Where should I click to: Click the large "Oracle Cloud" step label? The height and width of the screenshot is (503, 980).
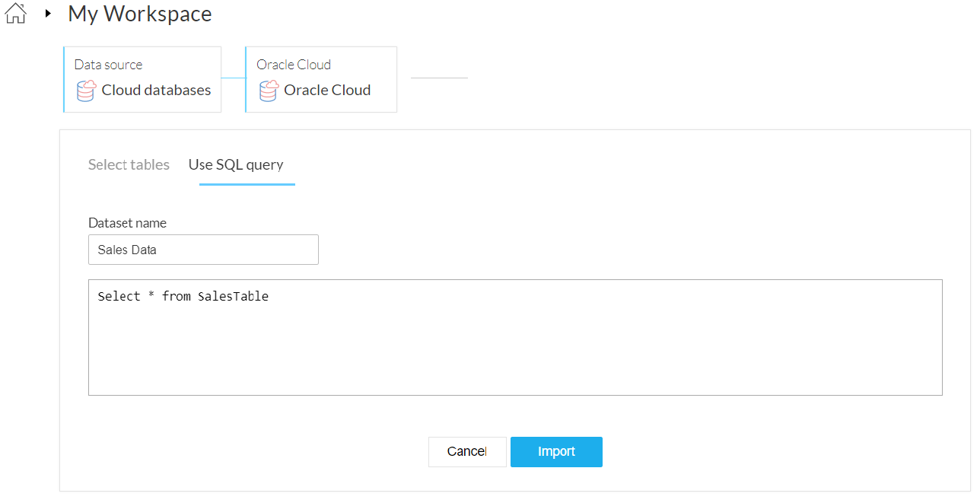[x=327, y=90]
